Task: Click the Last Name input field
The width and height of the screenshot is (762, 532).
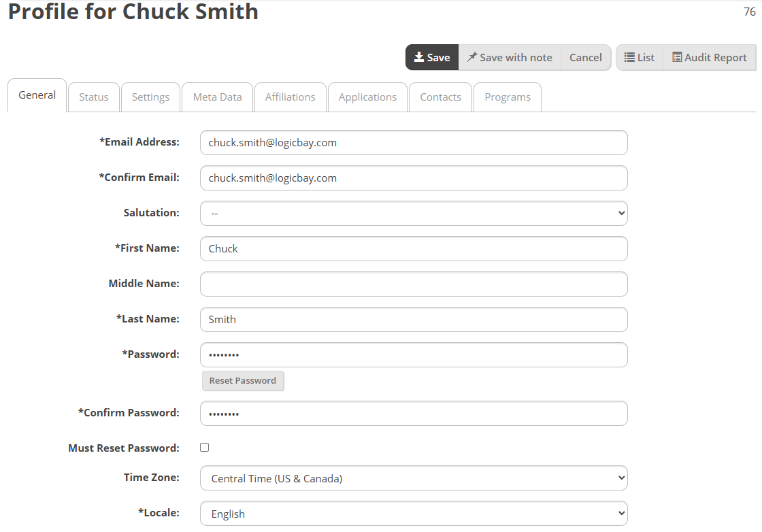Action: 414,320
